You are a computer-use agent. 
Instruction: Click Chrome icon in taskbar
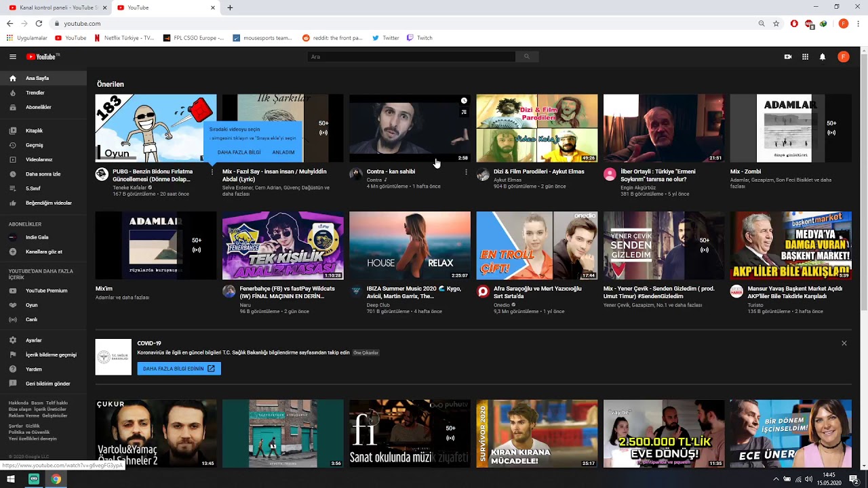(56, 479)
